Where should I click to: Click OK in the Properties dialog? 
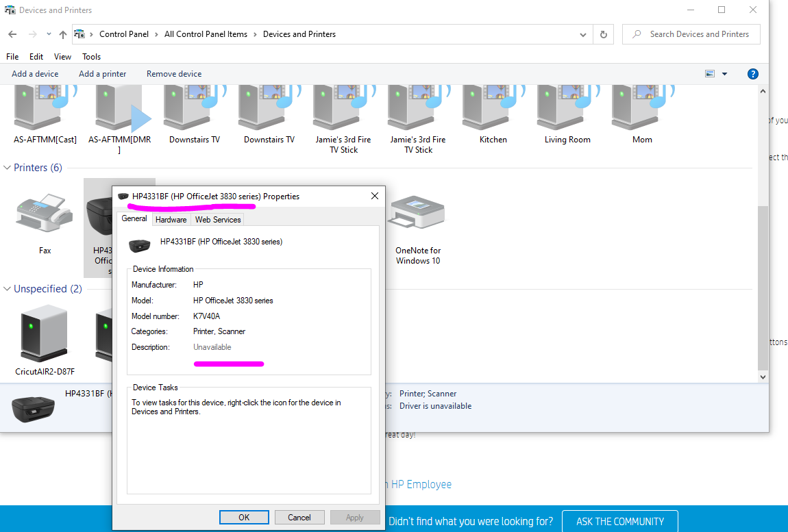(x=244, y=518)
